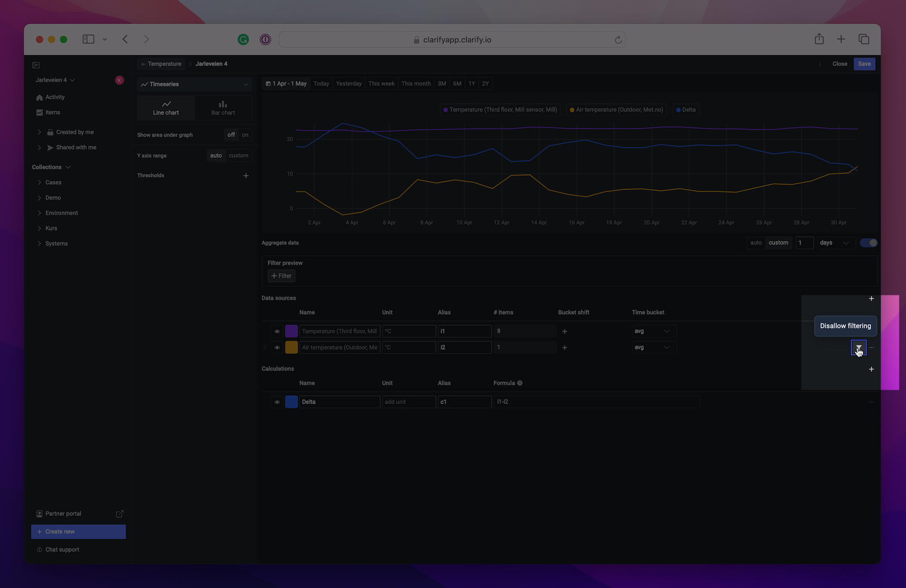This screenshot has width=906, height=588.
Task: Open the three-dot menu next to Close
Action: [820, 64]
